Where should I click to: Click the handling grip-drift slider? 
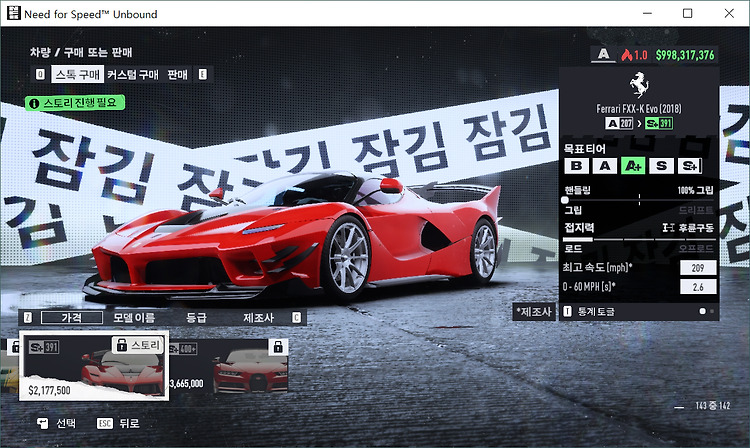point(639,200)
